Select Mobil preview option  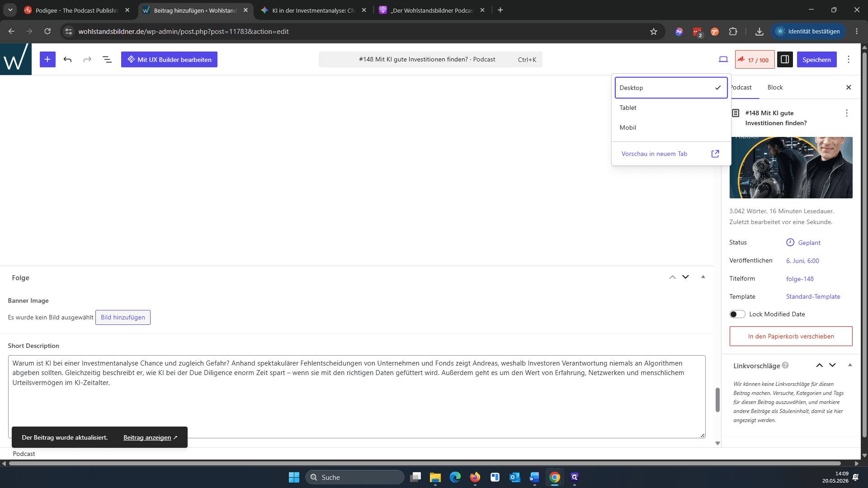(671, 127)
